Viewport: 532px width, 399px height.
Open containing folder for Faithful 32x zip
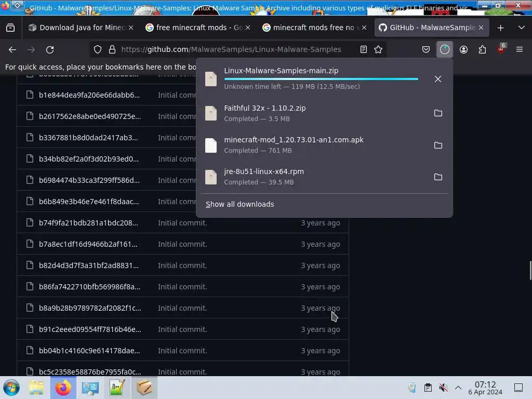point(438,113)
